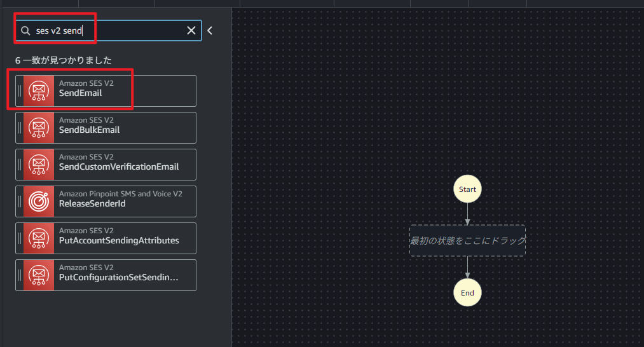
Task: Select the SendEmail SES icon
Action: click(39, 91)
